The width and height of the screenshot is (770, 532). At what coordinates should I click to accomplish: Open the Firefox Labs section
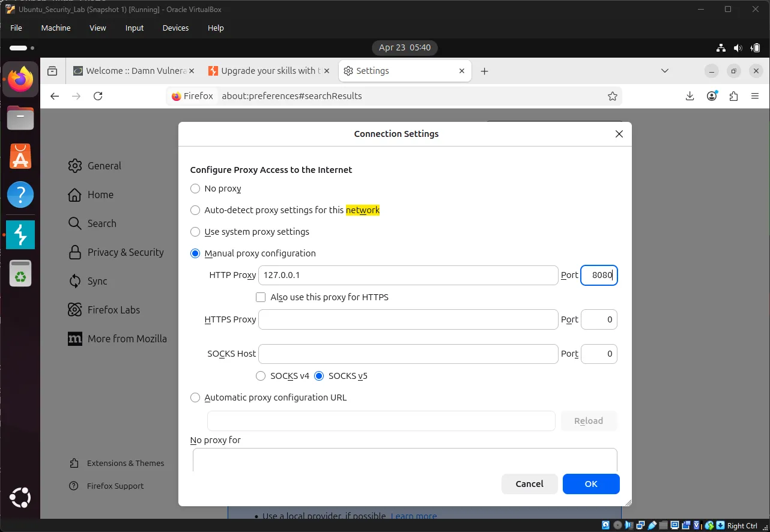pyautogui.click(x=113, y=309)
